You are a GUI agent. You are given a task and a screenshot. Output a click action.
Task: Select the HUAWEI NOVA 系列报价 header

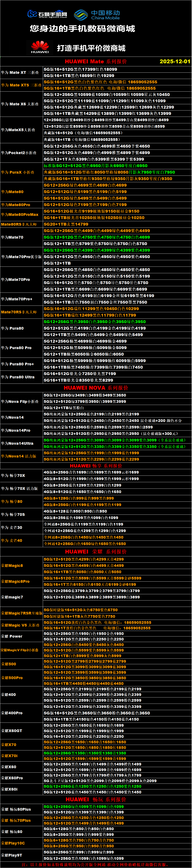pos(96,388)
